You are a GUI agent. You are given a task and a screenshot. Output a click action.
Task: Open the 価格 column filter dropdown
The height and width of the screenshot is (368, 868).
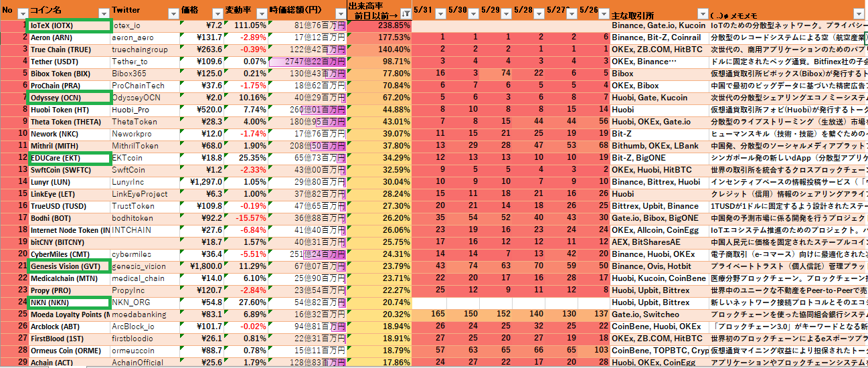tap(216, 13)
